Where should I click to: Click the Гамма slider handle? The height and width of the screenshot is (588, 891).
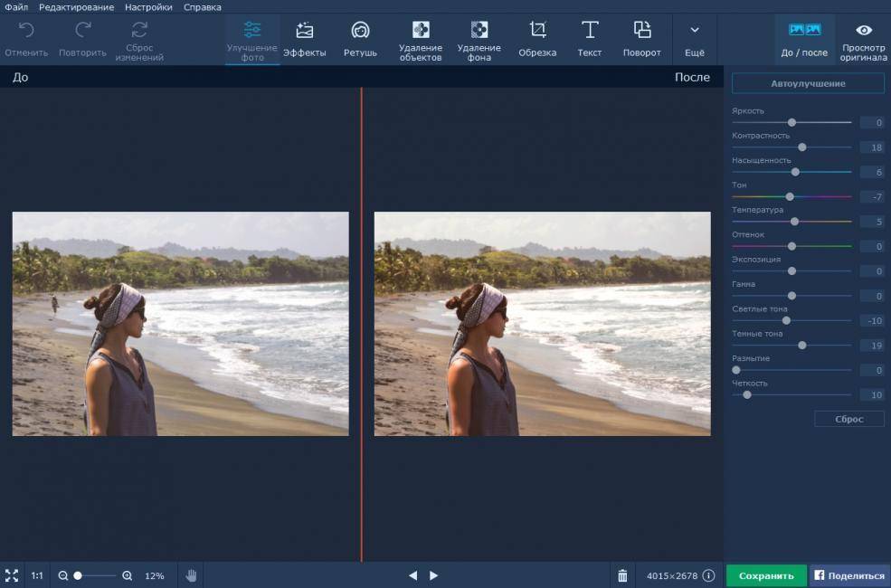tap(791, 296)
